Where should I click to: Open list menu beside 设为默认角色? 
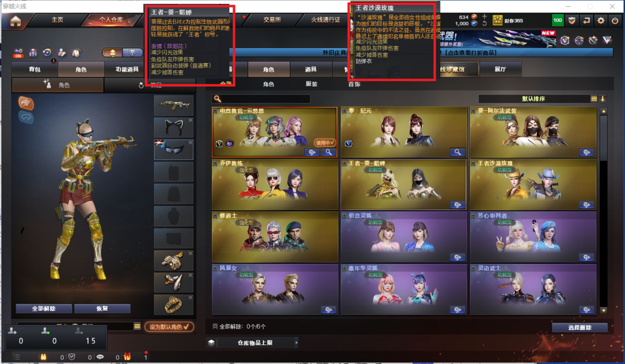click(137, 326)
